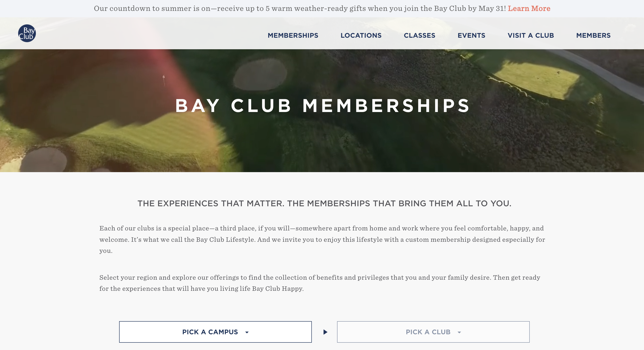
Task: Open the Events navigation item
Action: point(471,35)
